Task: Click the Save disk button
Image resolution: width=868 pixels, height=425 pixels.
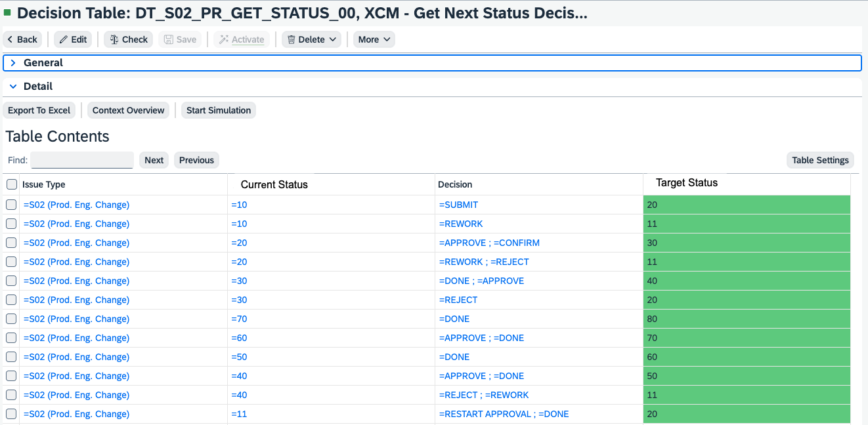Action: (x=180, y=39)
